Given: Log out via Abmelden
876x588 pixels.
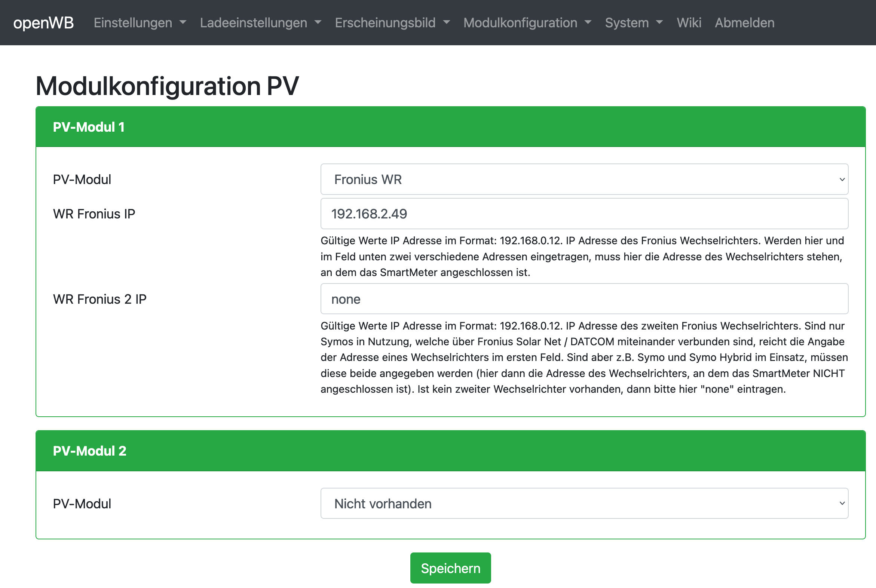Looking at the screenshot, I should pos(744,23).
